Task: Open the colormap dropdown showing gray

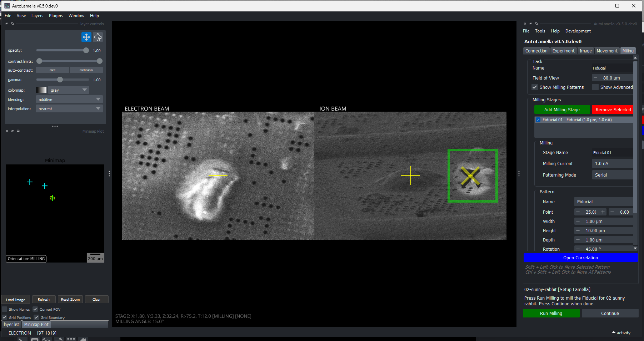Action: [x=69, y=90]
